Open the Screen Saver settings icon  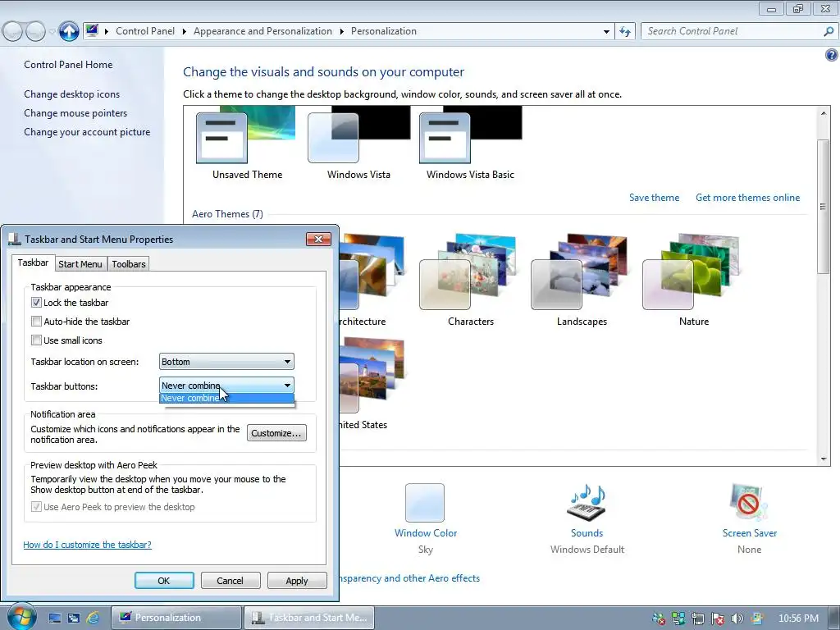tap(749, 502)
